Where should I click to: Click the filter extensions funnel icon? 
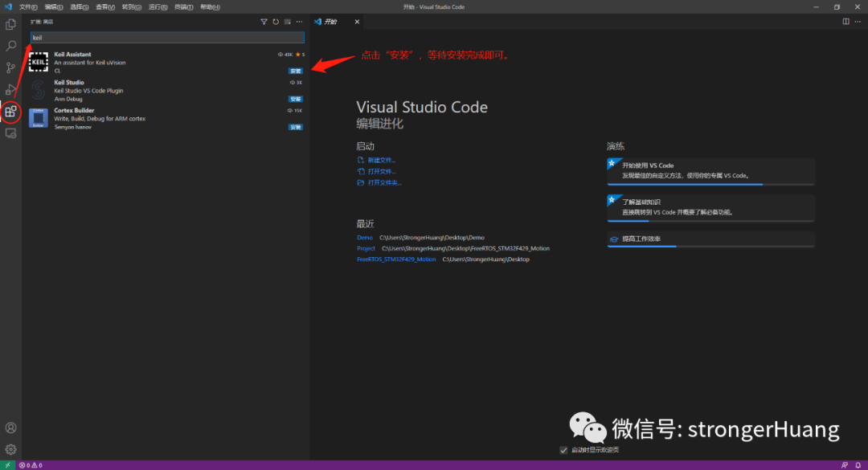pyautogui.click(x=264, y=22)
